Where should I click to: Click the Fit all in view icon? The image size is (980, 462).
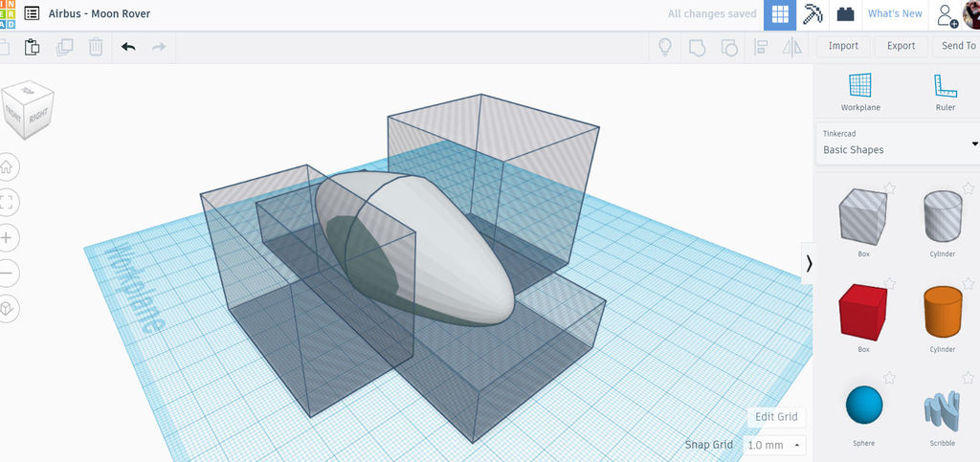(x=7, y=202)
